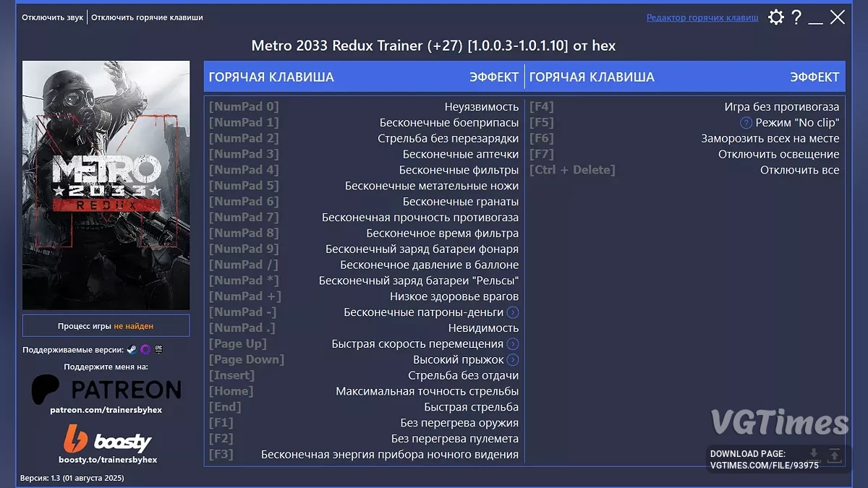Click Бесконечный заряд батареи "Рельсы" text
The width and height of the screenshot is (868, 488).
419,281
